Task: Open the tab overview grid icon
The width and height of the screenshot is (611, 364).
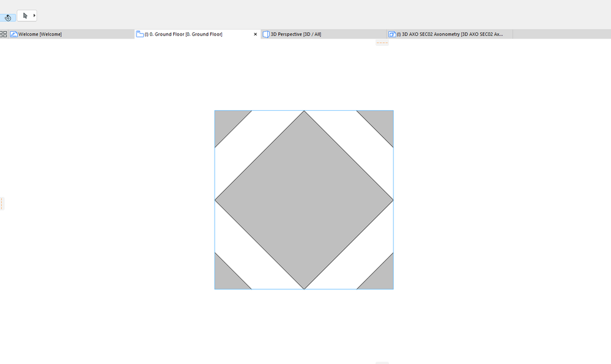Action: click(x=4, y=34)
